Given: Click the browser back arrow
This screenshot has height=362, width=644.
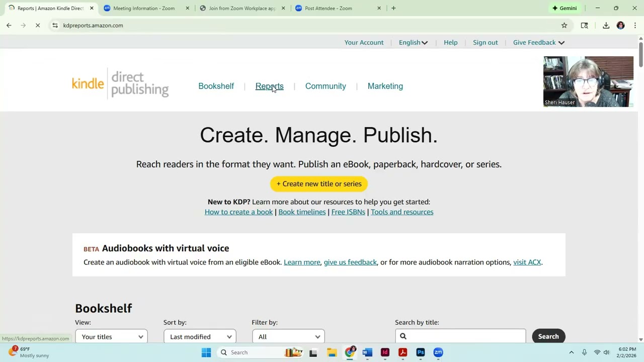Looking at the screenshot, I should 9,25.
